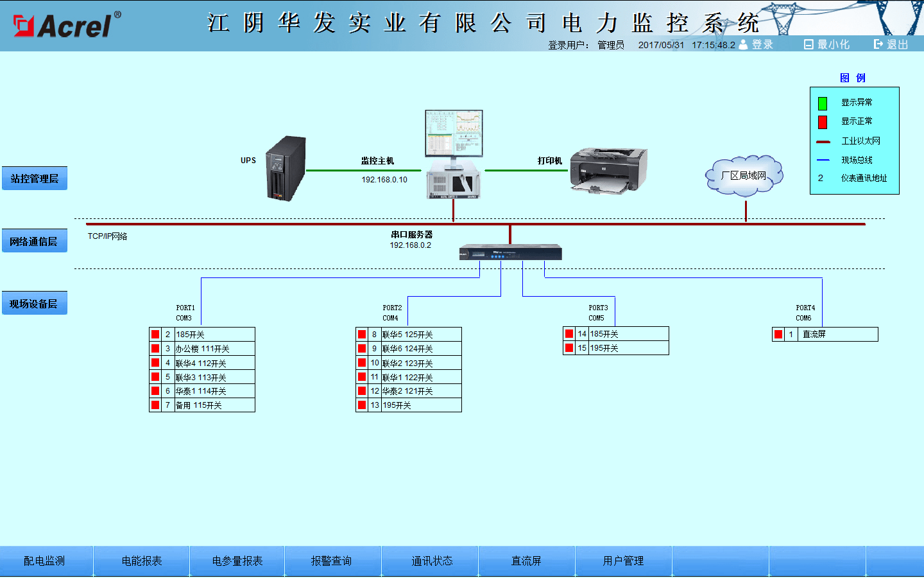Screen dimensions: 924x578
Task: Select the serial port server device icon
Action: pyautogui.click(x=510, y=252)
